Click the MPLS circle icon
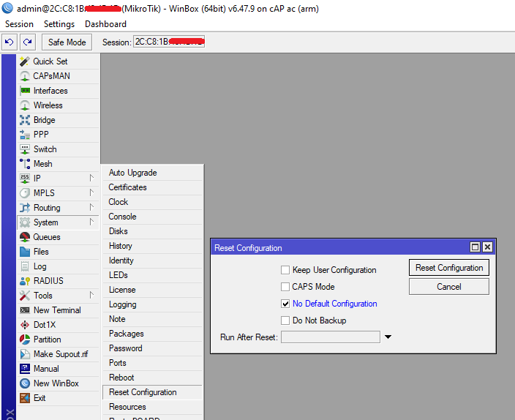The height and width of the screenshot is (420, 515). coord(25,193)
